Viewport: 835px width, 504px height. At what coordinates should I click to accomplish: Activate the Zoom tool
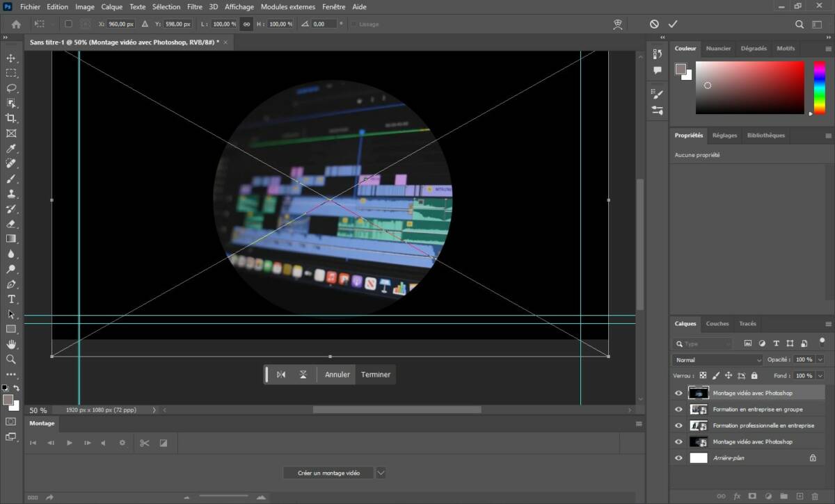(11, 359)
